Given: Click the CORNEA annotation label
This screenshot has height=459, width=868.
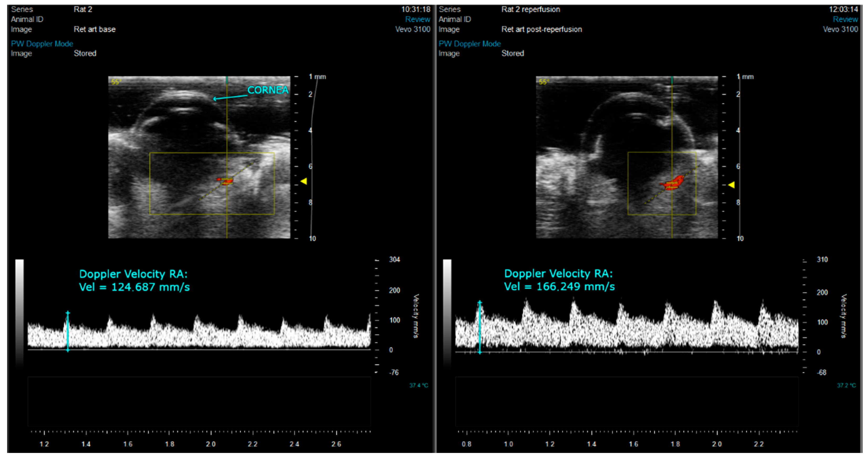Looking at the screenshot, I should tap(268, 90).
